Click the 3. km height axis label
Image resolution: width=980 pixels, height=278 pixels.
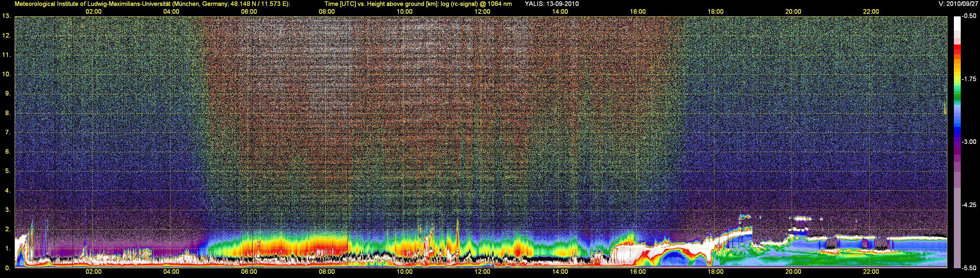tap(8, 210)
